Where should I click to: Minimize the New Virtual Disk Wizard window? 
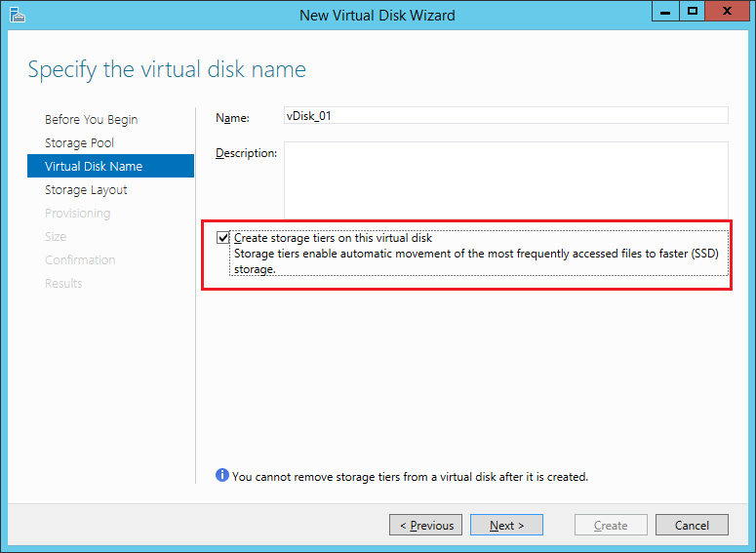[x=665, y=12]
